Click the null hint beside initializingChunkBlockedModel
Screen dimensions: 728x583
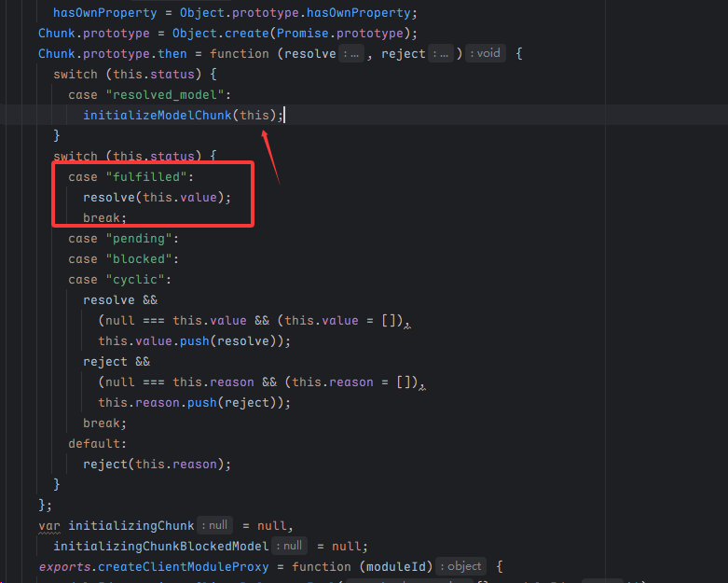[x=290, y=546]
